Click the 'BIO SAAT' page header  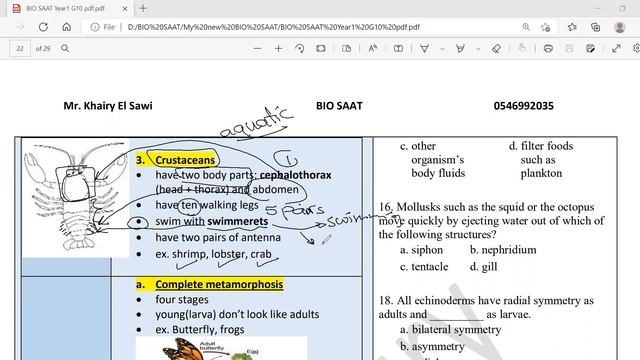pyautogui.click(x=339, y=106)
